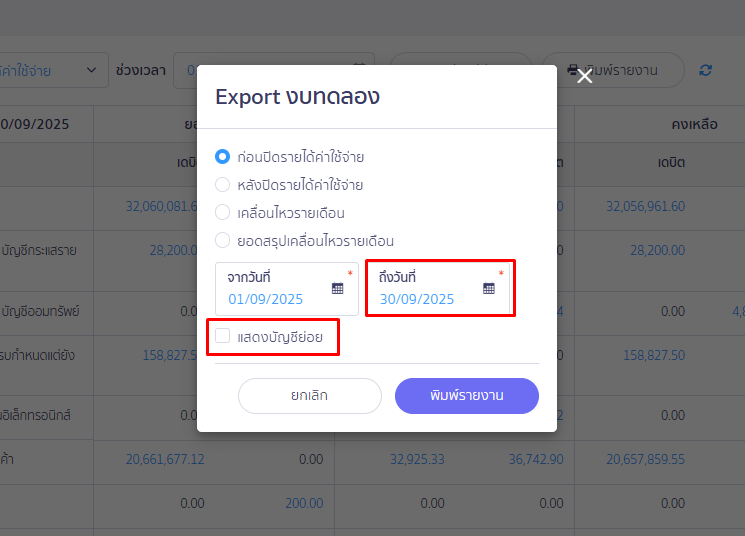Expand the ค่าใช้จ่าย dropdown in background
Viewport: 745px width, 536px height.
tap(52, 70)
